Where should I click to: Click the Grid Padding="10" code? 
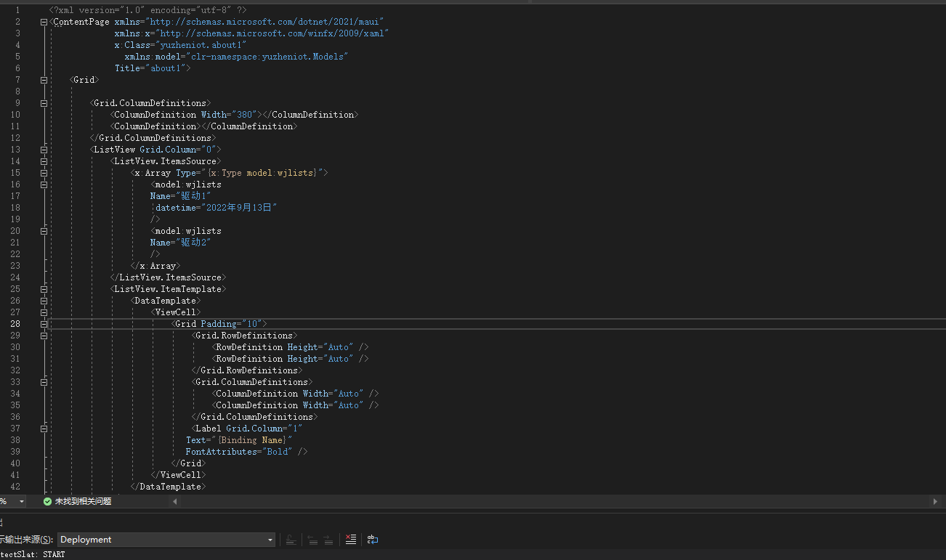click(220, 324)
